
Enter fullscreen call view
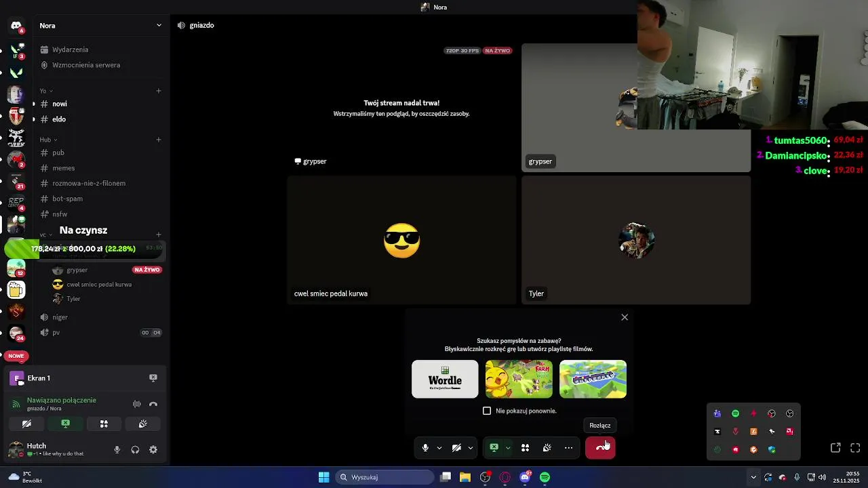tap(855, 448)
